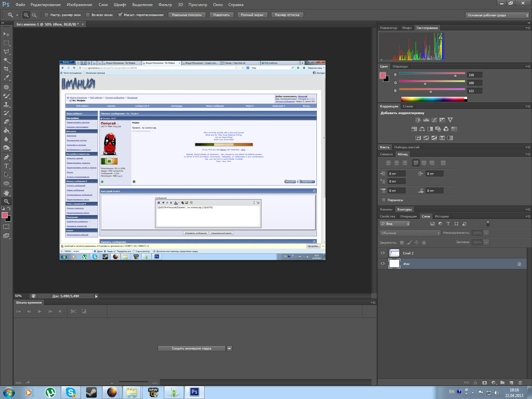Click the 'Реальные пикселы' button
Viewport: 532px width, 399px height.
point(187,15)
